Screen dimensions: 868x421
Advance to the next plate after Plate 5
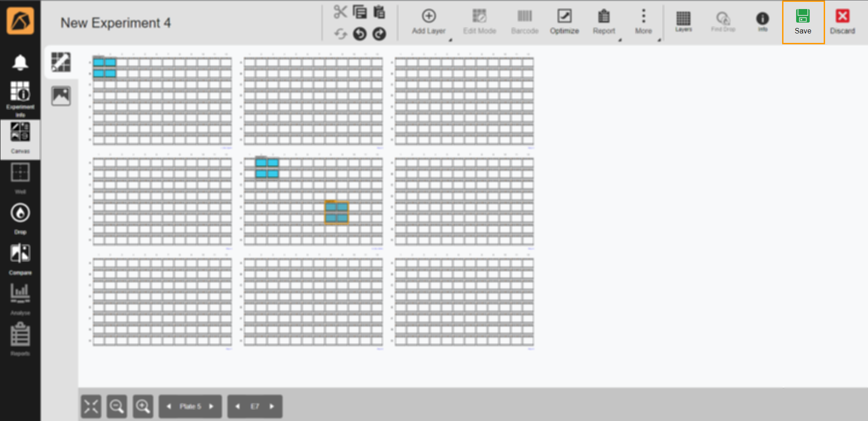[x=211, y=406]
